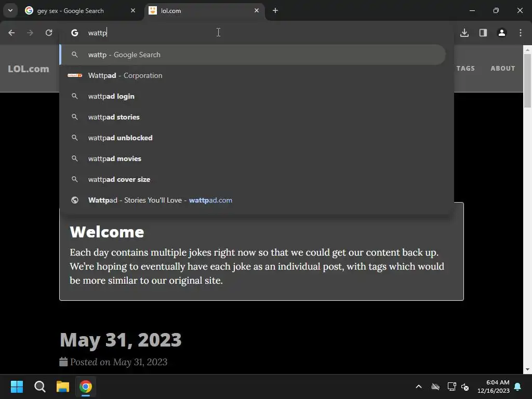Open the Chrome downloads icon
The height and width of the screenshot is (399, 532).
pos(464,33)
